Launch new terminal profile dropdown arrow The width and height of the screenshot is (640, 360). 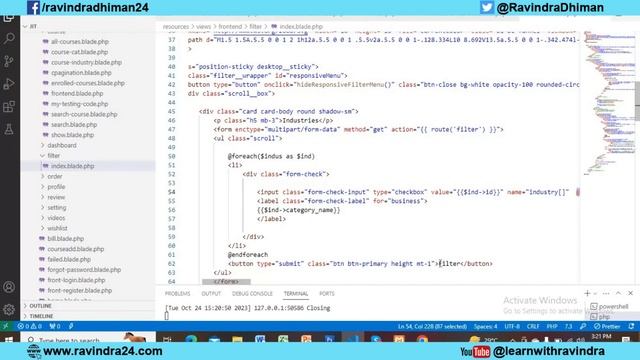tap(595, 293)
